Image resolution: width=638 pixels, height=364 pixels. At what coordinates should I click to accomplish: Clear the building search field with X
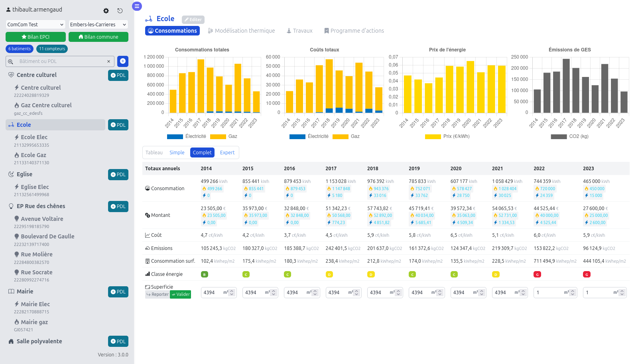(108, 61)
